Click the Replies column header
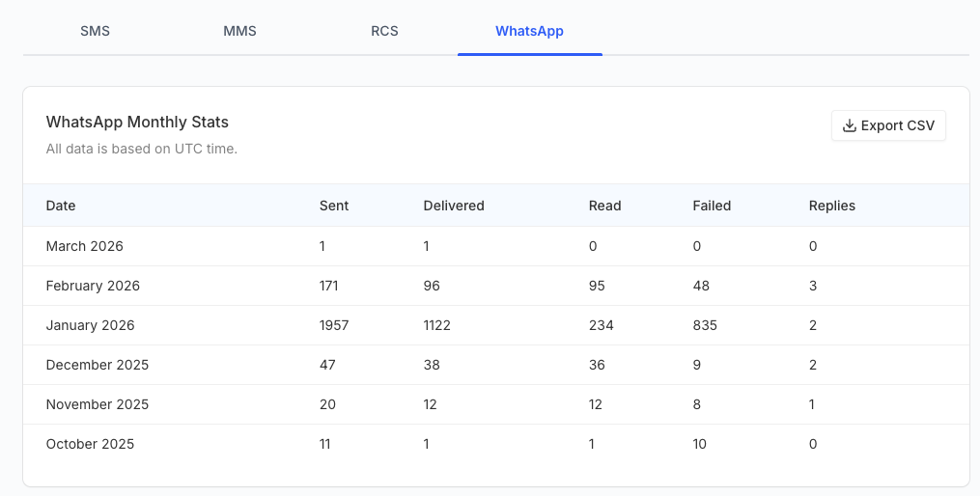The width and height of the screenshot is (980, 496). coord(832,206)
